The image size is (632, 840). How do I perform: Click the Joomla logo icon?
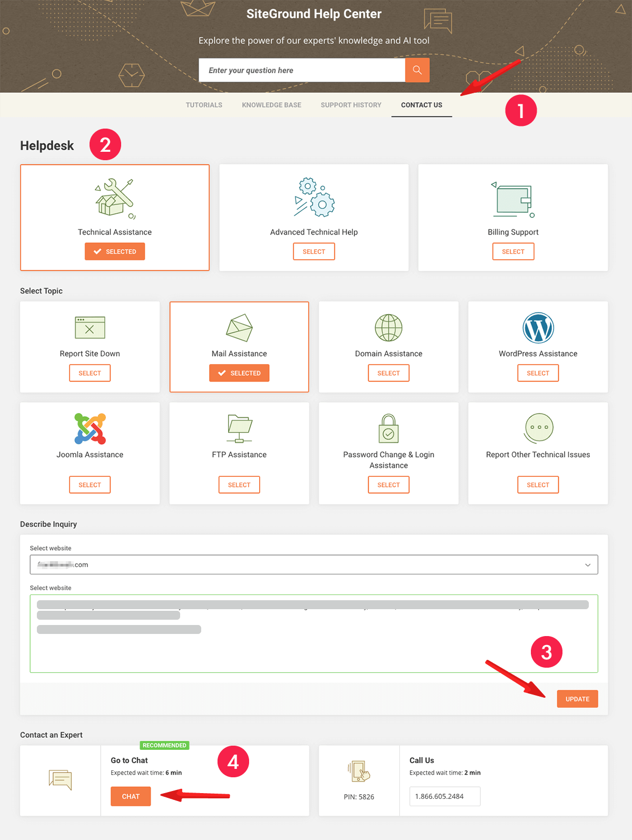click(90, 428)
